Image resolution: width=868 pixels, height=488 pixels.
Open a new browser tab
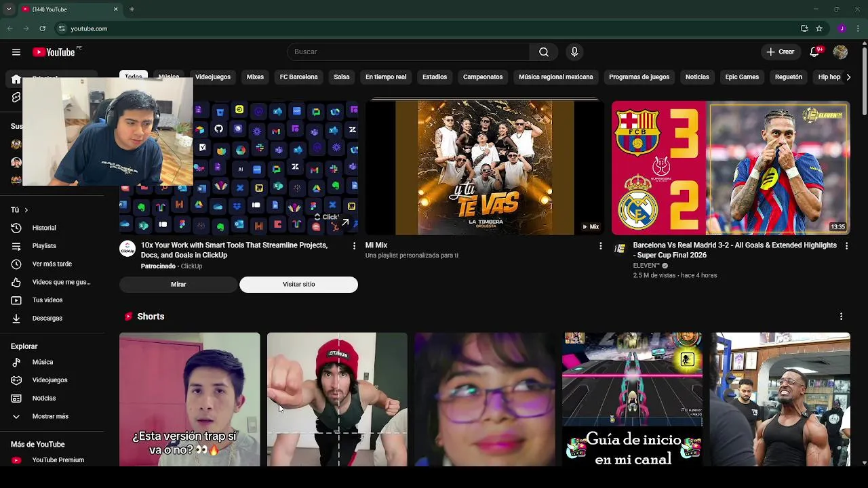click(x=132, y=9)
